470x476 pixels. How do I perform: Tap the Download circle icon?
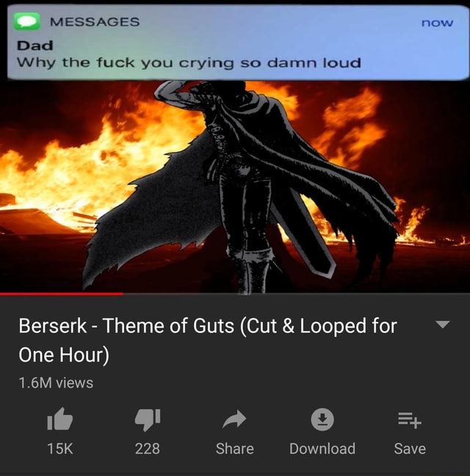click(x=322, y=419)
